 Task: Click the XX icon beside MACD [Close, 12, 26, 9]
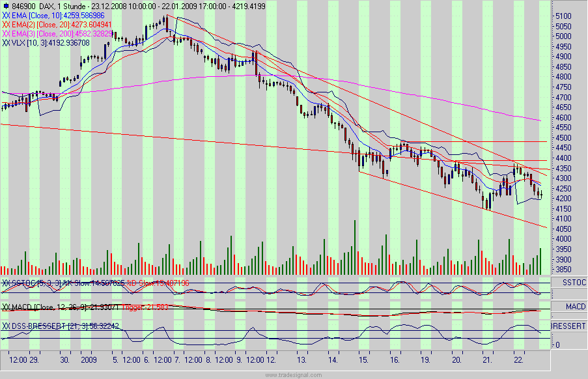(x=6, y=305)
